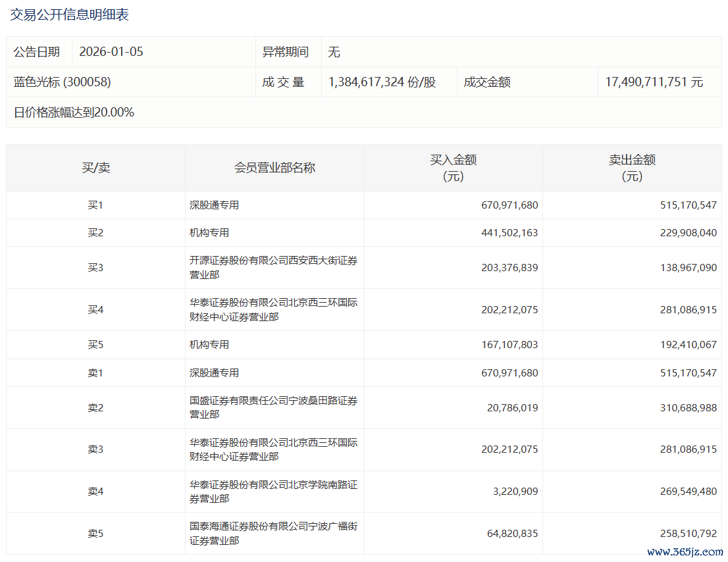Click the 成交金额 value 17,490,711,751 元
Screen dimensions: 728x562
tap(654, 82)
